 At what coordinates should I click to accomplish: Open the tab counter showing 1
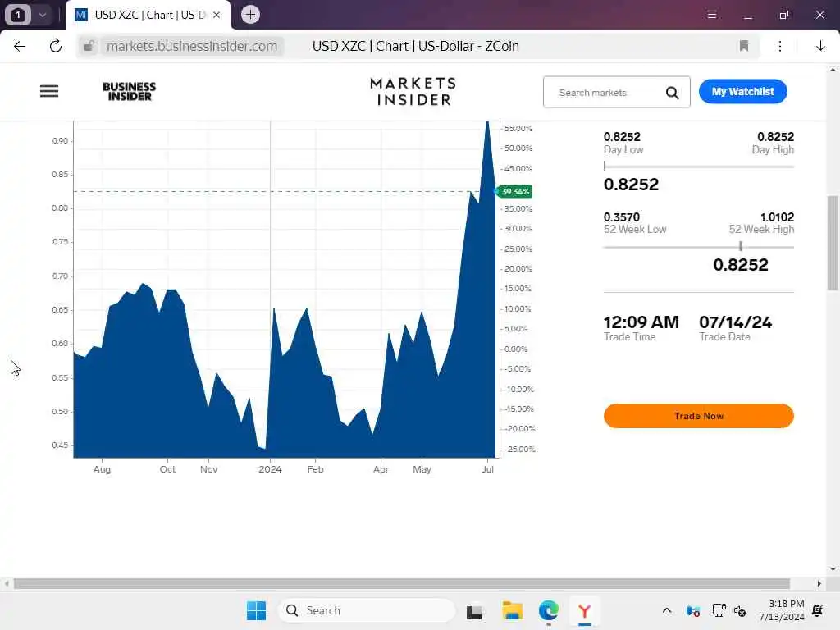(18, 15)
